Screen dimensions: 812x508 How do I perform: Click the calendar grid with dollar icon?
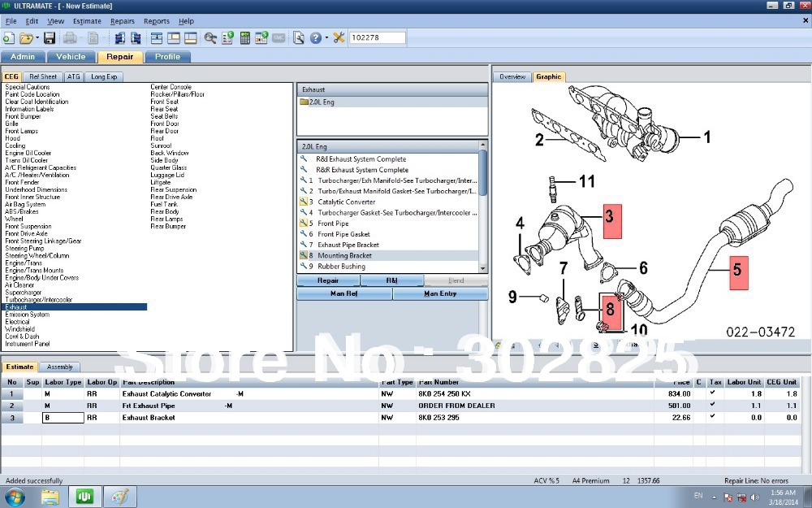click(x=261, y=38)
